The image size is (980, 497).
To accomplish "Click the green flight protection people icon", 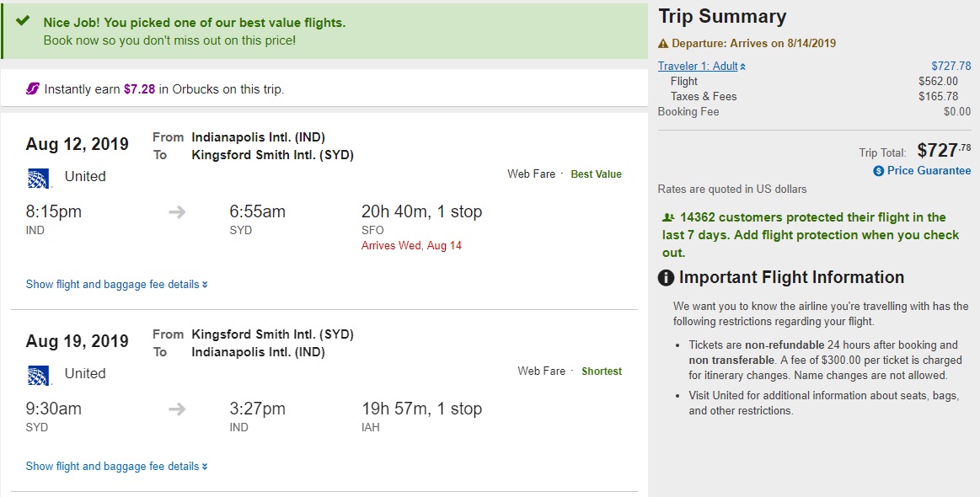I will (x=668, y=217).
